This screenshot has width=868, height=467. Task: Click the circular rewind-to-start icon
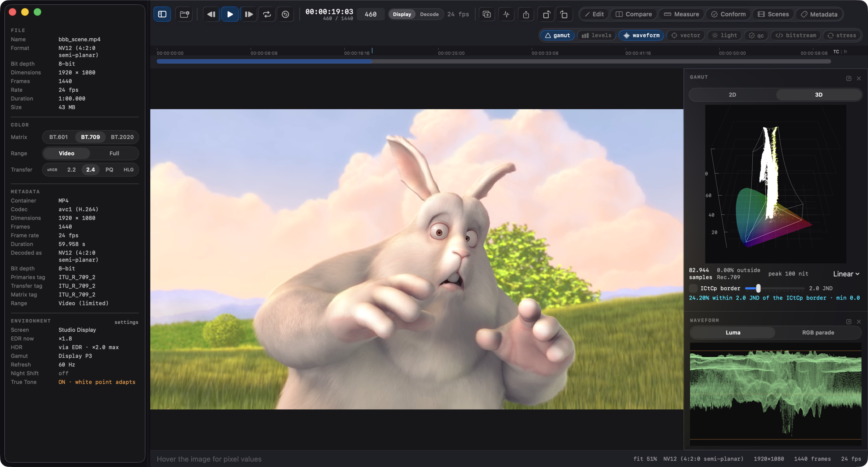pos(285,14)
